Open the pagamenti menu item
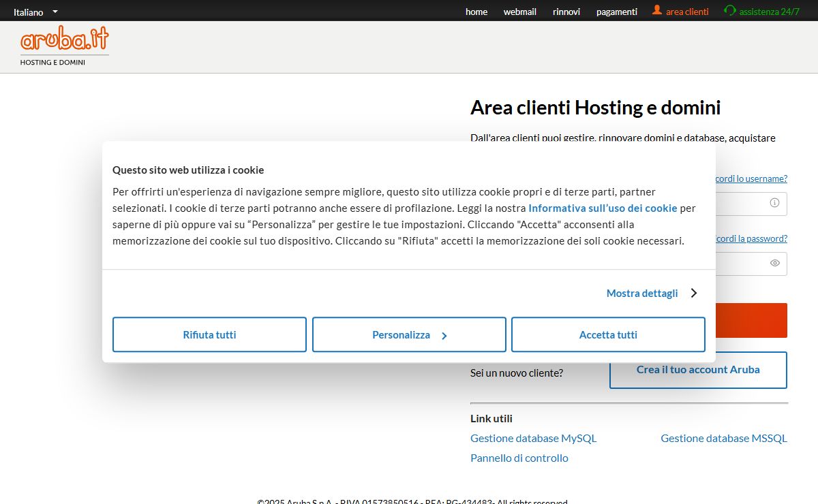818x504 pixels. click(617, 12)
